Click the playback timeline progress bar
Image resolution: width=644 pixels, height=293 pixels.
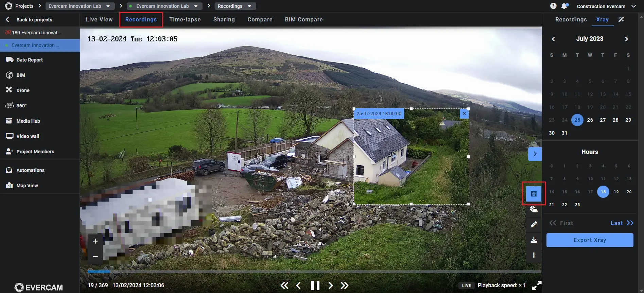(x=314, y=272)
